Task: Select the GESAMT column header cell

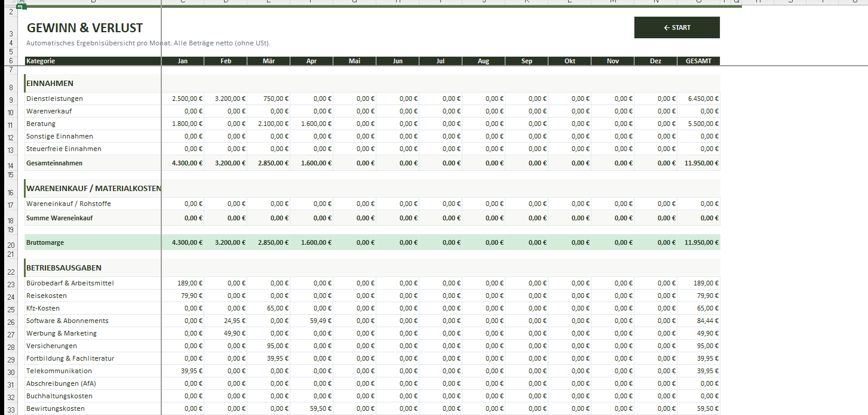Action: (x=698, y=61)
